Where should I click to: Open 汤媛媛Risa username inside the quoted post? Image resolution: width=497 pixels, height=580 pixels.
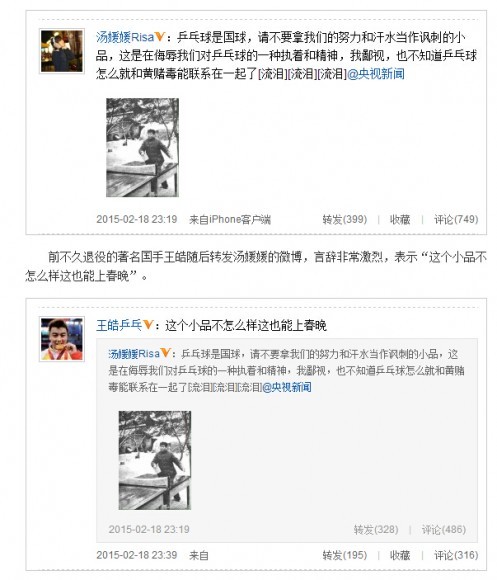pyautogui.click(x=134, y=354)
